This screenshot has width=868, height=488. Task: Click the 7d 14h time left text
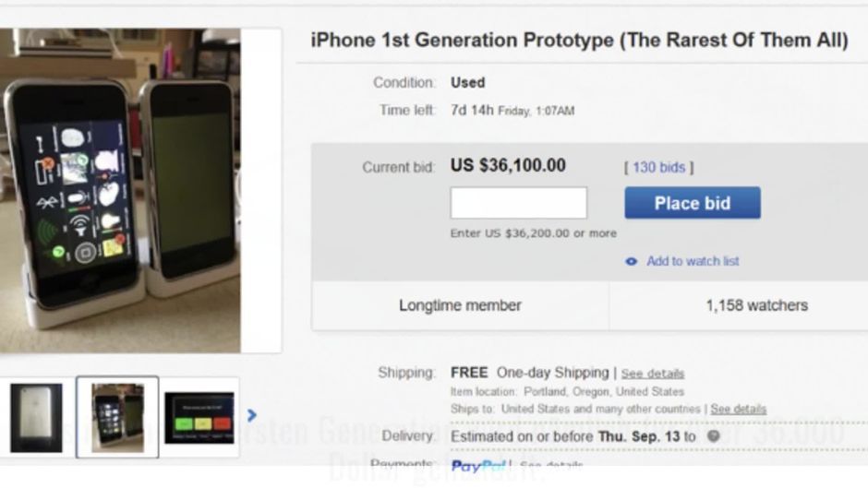(x=472, y=110)
